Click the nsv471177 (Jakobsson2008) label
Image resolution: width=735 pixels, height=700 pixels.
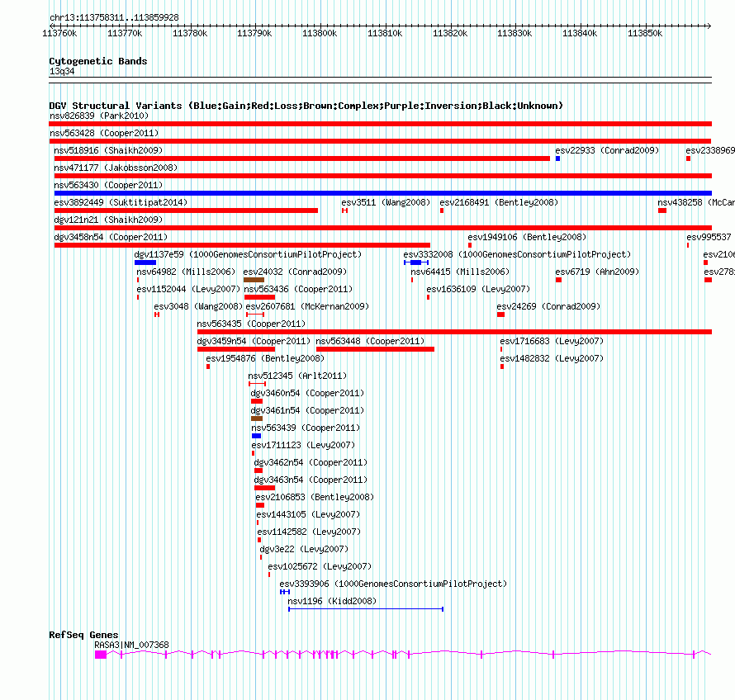116,168
